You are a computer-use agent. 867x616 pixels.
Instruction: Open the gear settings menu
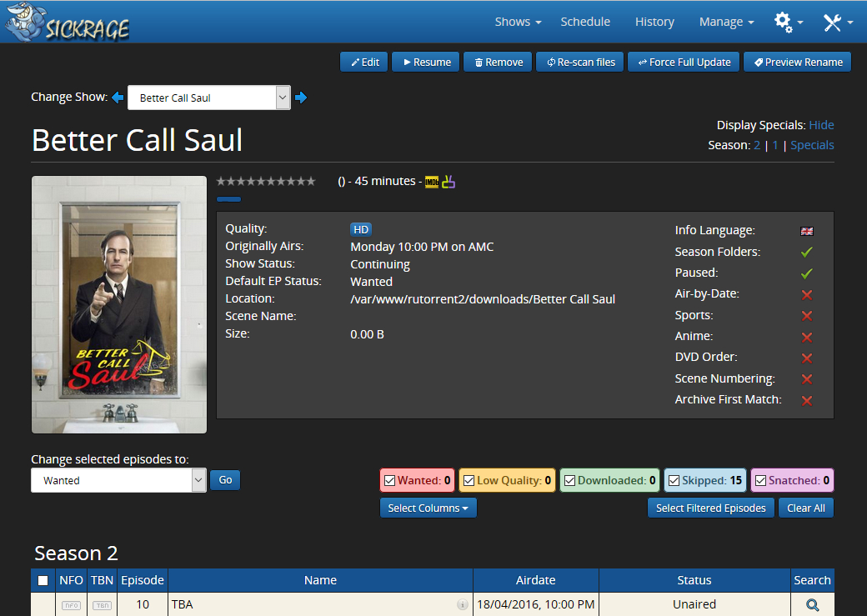point(788,23)
